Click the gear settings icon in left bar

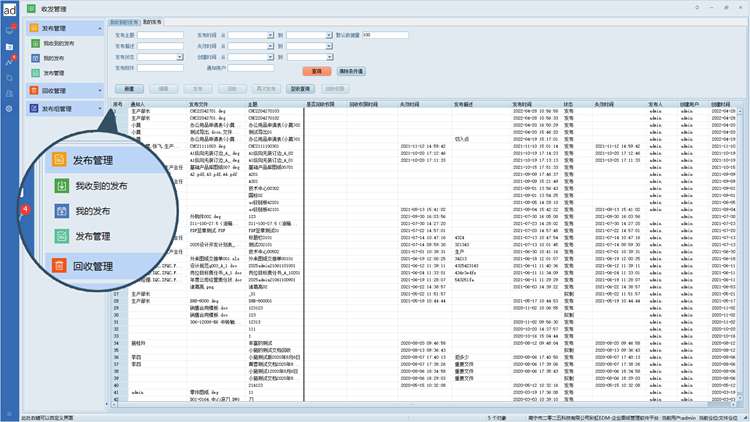(9, 108)
